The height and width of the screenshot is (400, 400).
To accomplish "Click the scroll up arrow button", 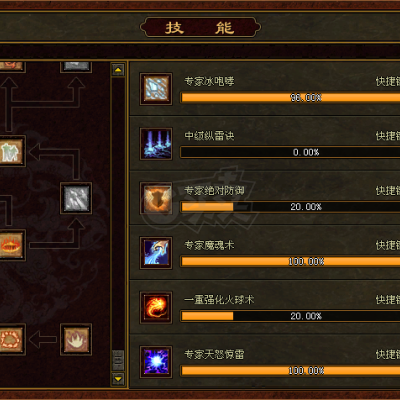I will click(x=118, y=70).
